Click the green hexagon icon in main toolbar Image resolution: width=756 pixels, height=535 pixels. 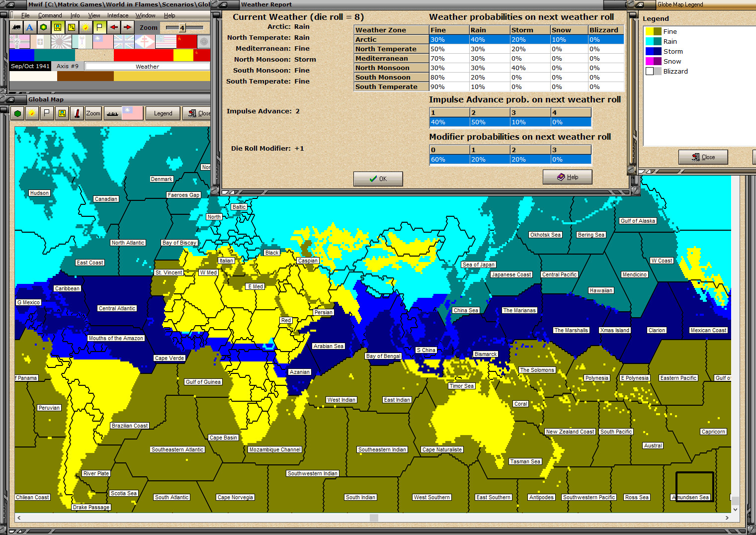pyautogui.click(x=44, y=27)
